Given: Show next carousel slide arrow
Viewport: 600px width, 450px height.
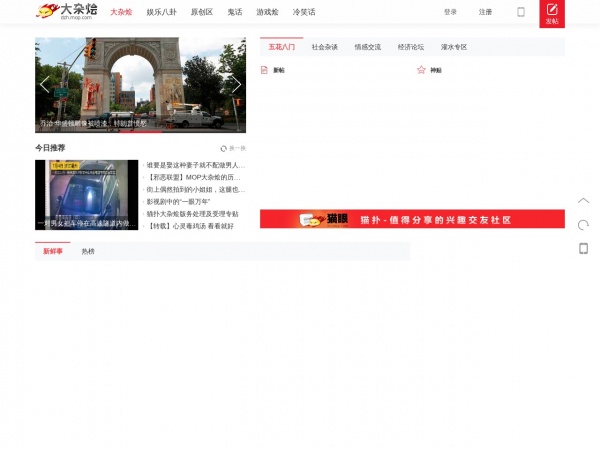Looking at the screenshot, I should [236, 85].
